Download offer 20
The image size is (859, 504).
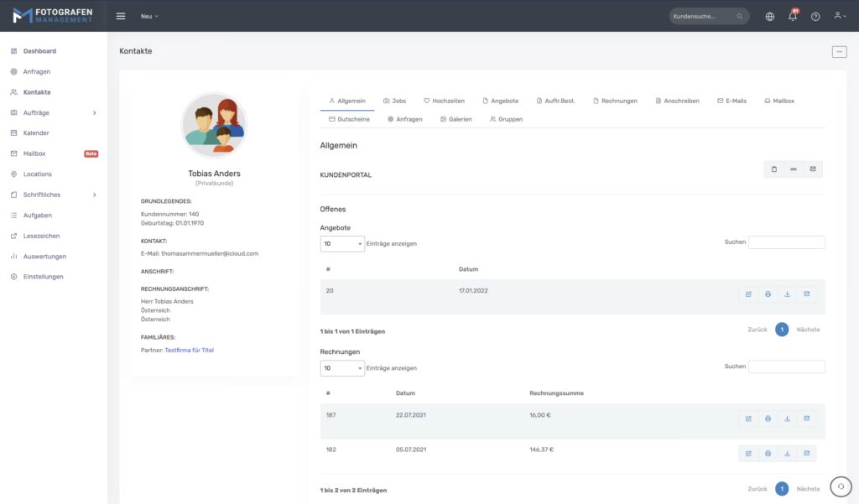787,294
